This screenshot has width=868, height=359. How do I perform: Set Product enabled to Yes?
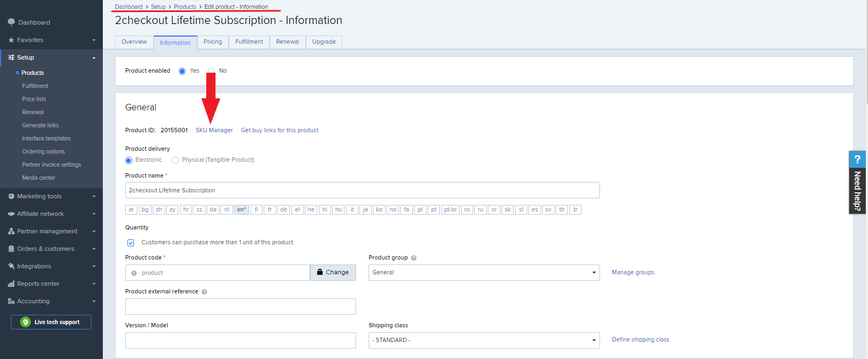pos(182,71)
